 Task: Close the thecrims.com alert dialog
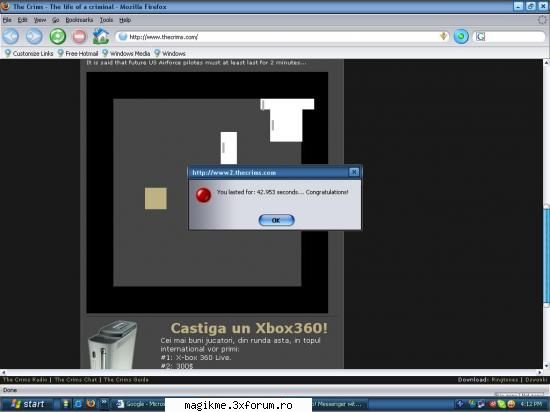[x=354, y=172]
